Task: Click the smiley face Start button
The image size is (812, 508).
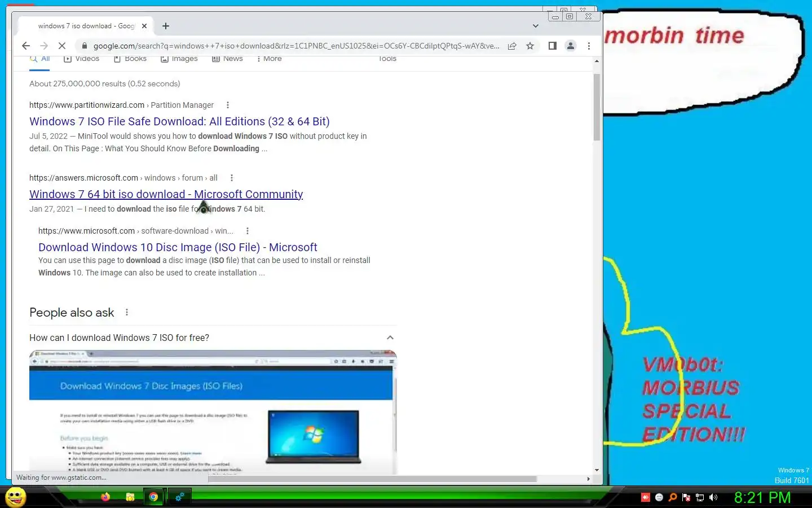Action: coord(16,497)
